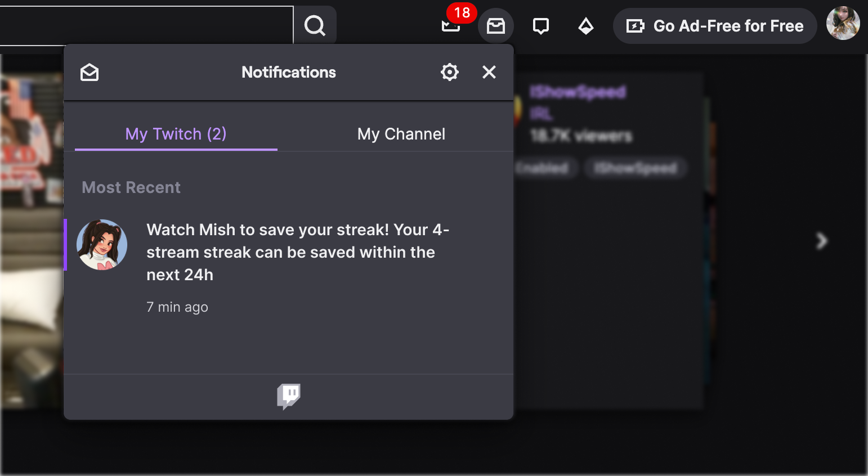Viewport: 868px width, 476px height.
Task: Open notification settings gear
Action: (x=449, y=72)
